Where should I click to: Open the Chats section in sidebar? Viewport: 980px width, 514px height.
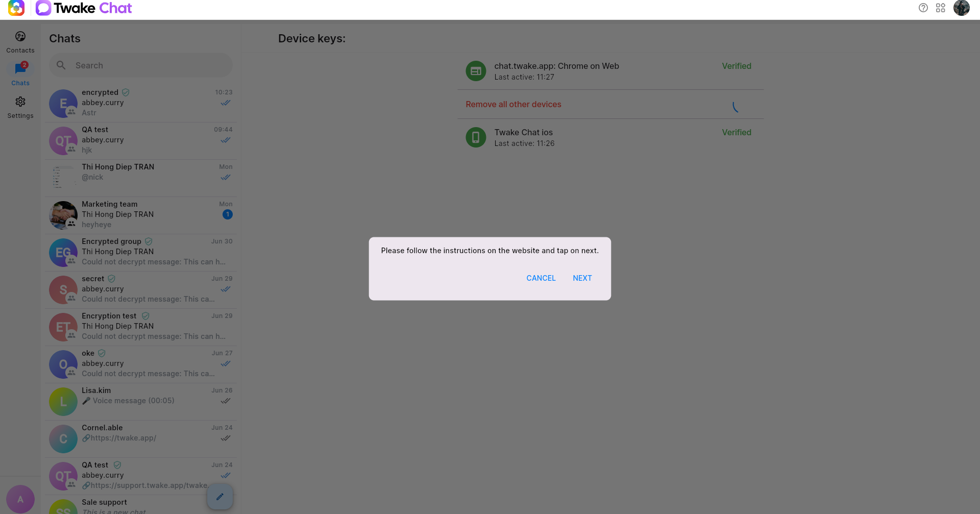point(20,75)
